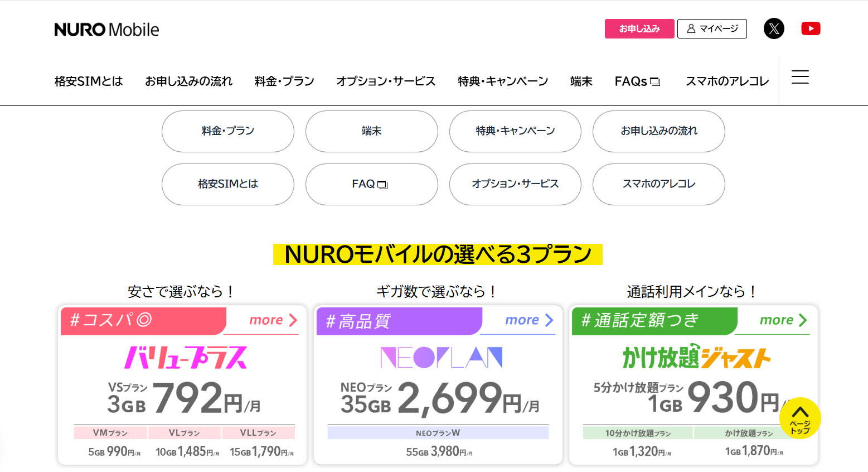Open the YouTube channel icon
The width and height of the screenshot is (868, 472).
[811, 28]
